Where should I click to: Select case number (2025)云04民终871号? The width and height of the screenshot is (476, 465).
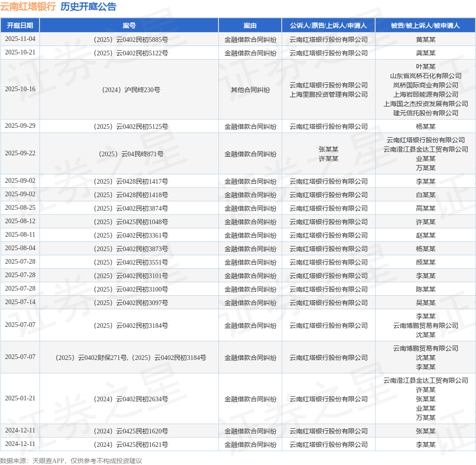131,154
